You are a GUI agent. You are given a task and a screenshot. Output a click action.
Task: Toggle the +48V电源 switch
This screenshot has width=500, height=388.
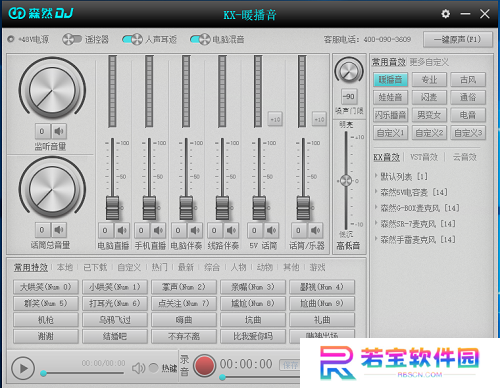[x=11, y=39]
